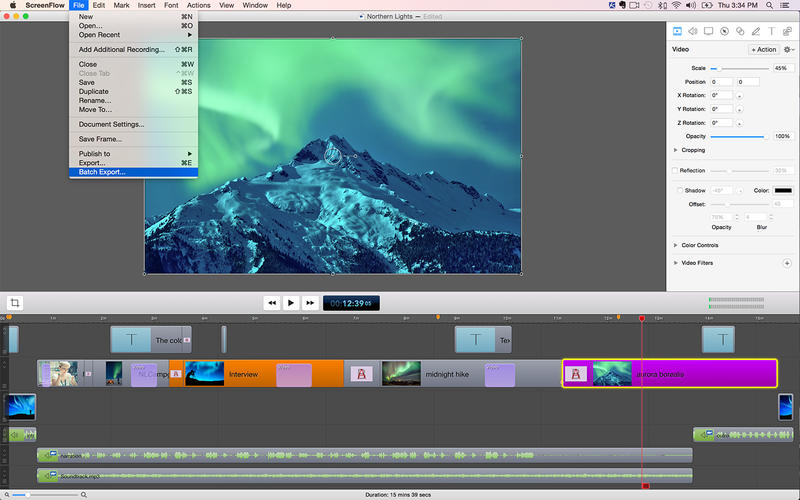This screenshot has height=500, width=800.
Task: Add a video filter with plus icon
Action: coord(786,263)
